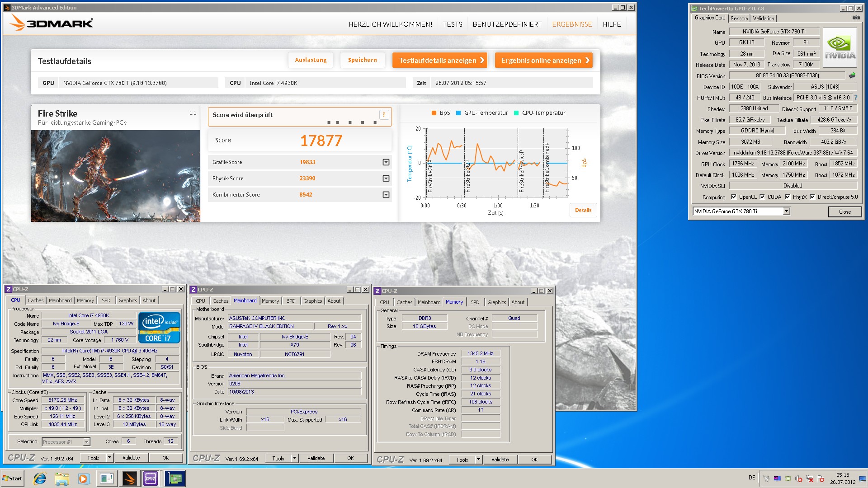Click the NVIDIA logo in GPU-Z
868x488 pixels.
(x=840, y=47)
